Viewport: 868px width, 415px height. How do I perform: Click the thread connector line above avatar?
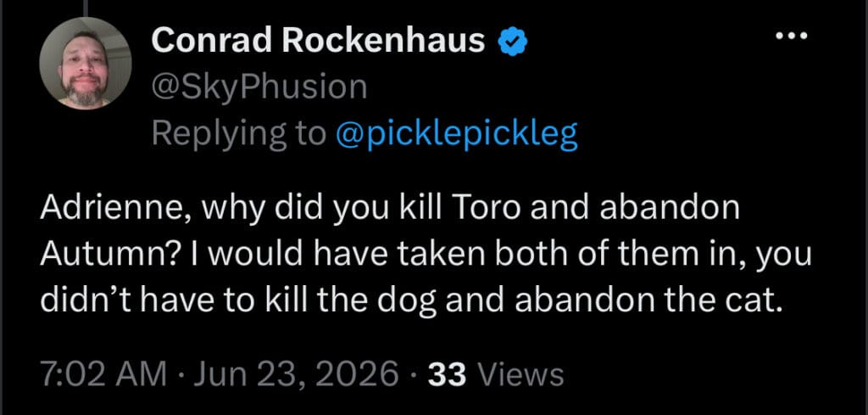[x=86, y=8]
